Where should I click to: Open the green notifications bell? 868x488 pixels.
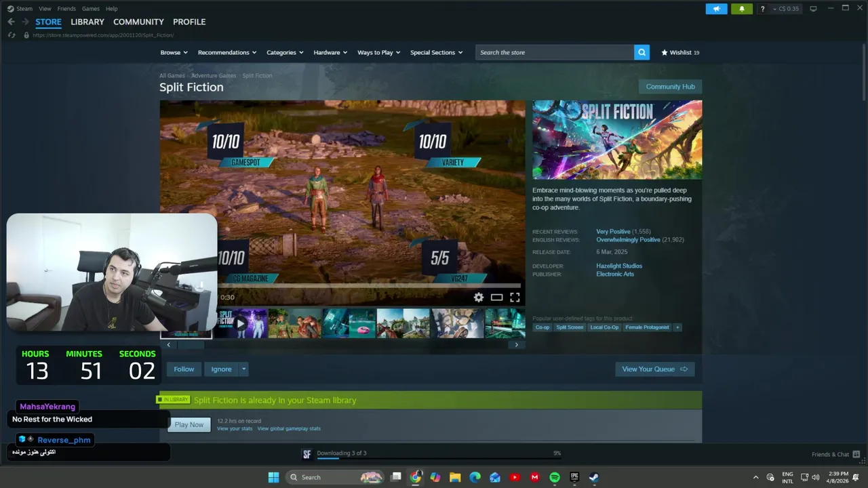pos(741,9)
